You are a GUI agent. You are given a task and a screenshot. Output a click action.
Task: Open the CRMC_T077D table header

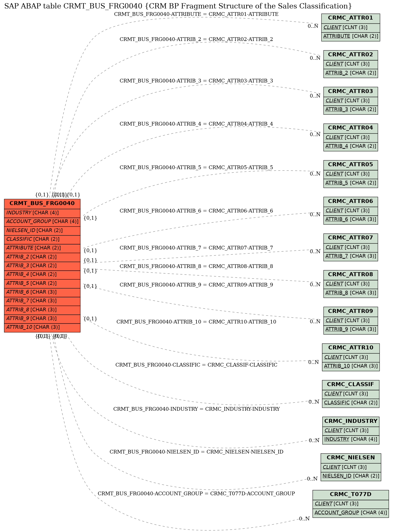[350, 495]
